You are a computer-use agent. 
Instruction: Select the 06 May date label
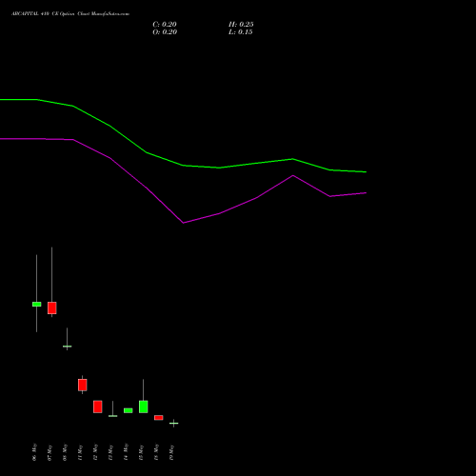pos(34,452)
